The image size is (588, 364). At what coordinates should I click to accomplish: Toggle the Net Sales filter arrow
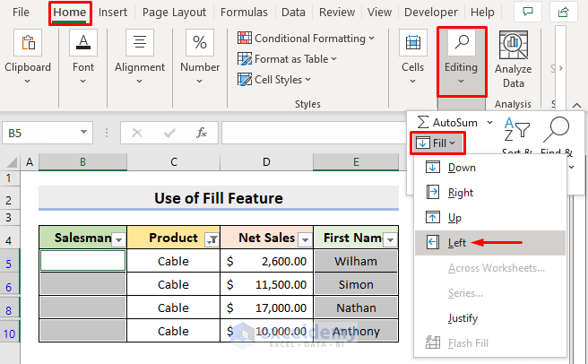(304, 238)
